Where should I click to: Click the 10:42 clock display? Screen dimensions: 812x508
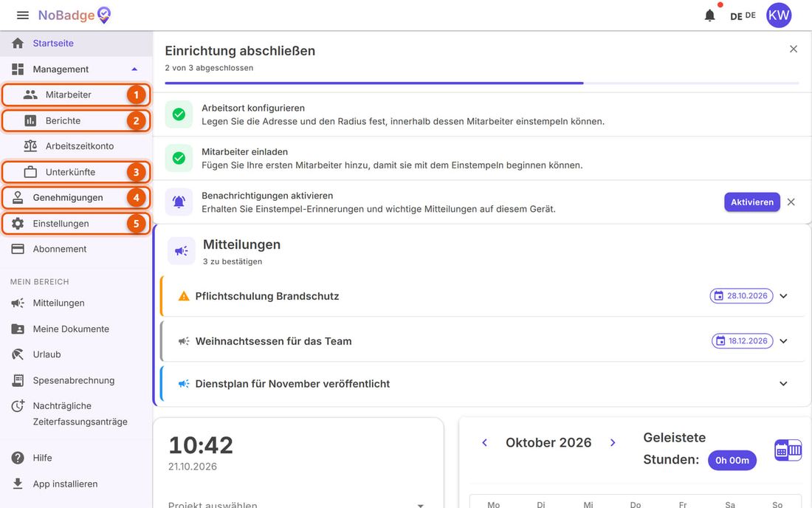point(201,445)
